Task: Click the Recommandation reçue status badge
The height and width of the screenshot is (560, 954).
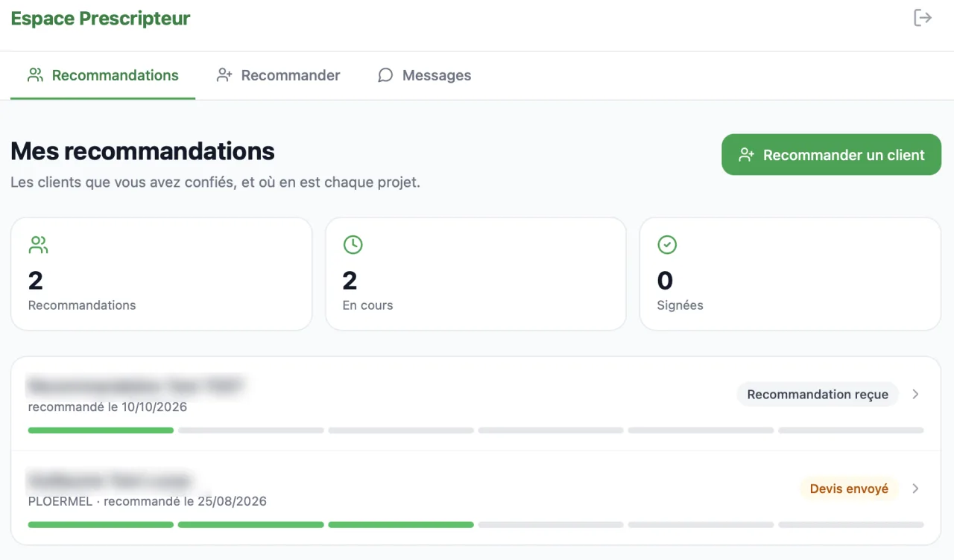Action: [x=818, y=395]
